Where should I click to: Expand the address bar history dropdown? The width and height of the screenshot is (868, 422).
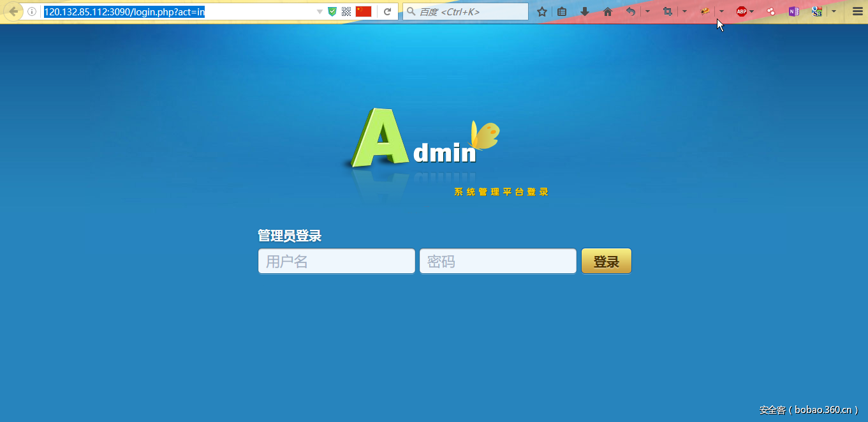(319, 11)
